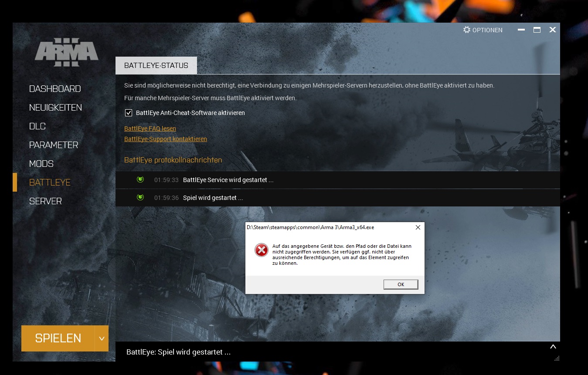This screenshot has width=588, height=375.
Task: Go to the DLC section
Action: point(37,126)
